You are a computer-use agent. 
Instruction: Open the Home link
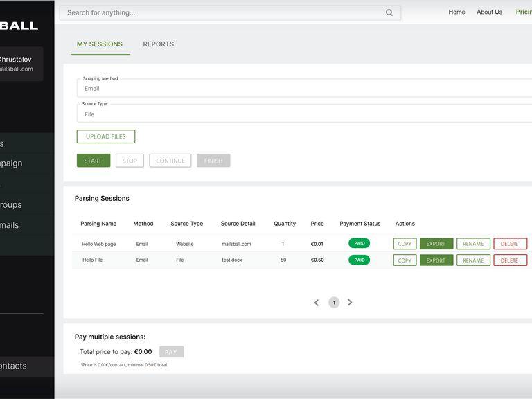pyautogui.click(x=456, y=12)
